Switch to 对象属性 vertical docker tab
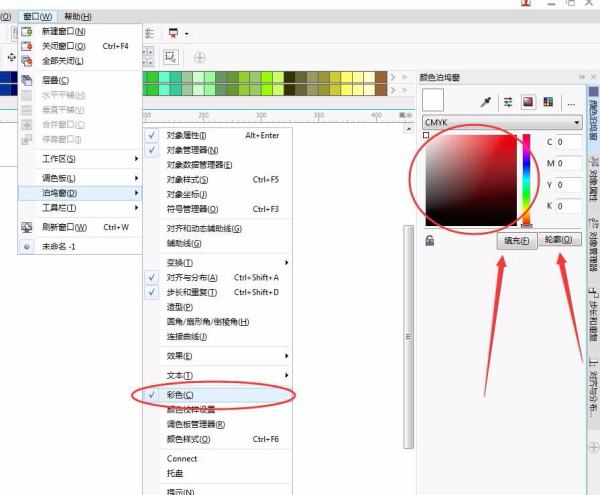 click(x=593, y=179)
